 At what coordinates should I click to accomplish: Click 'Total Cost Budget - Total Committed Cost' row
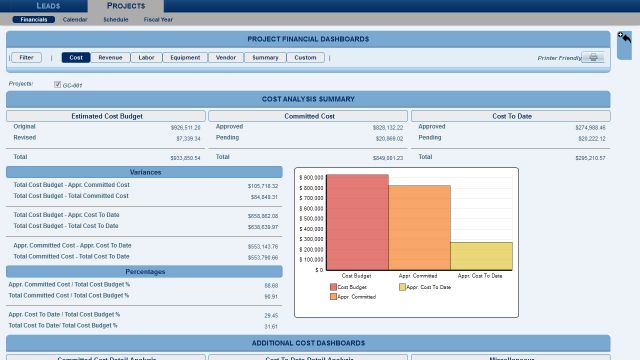144,196
